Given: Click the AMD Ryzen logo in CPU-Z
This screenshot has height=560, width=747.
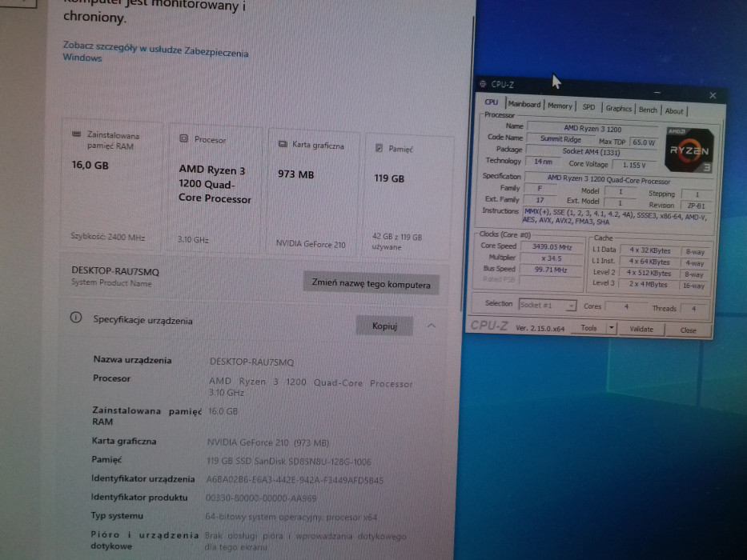Looking at the screenshot, I should [689, 150].
